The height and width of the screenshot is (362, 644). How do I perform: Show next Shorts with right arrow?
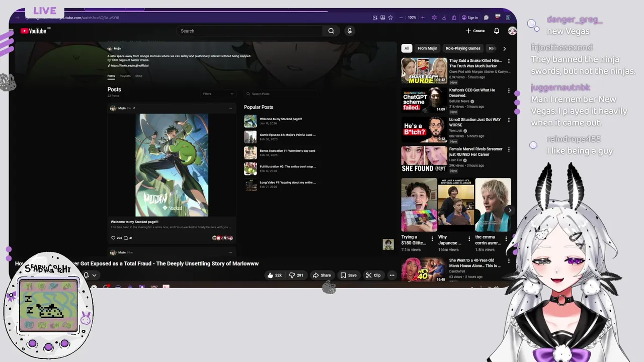[x=510, y=211]
